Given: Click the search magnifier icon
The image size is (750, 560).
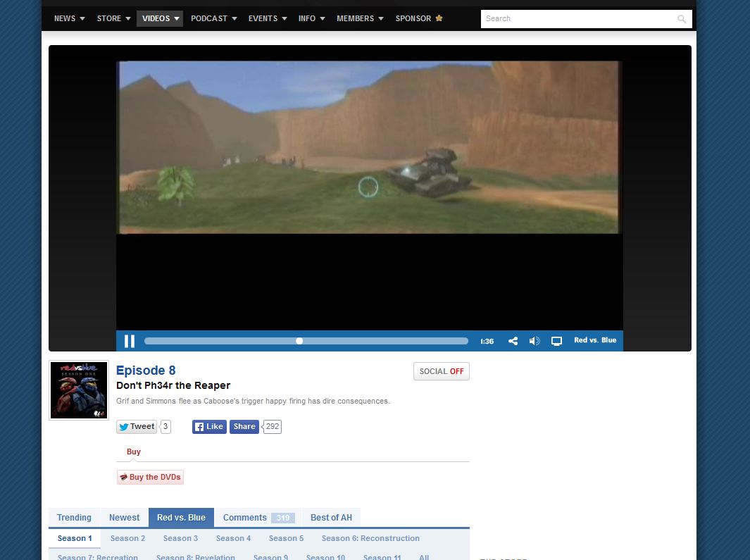Looking at the screenshot, I should click(682, 18).
